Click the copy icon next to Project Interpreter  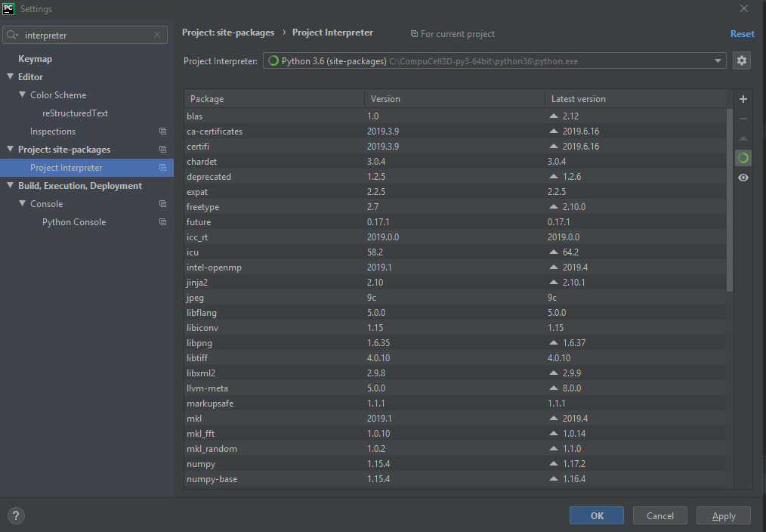point(162,168)
